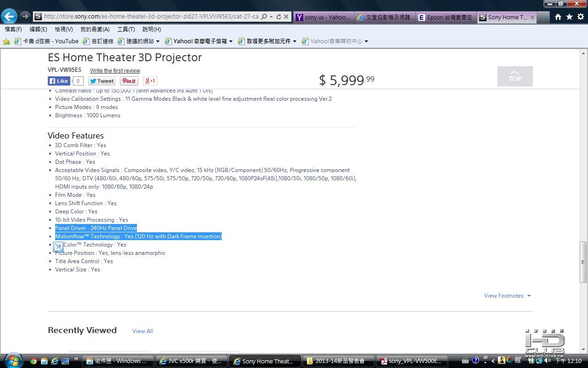Viewport: 588px width, 368px height.
Task: Open the 我的最愛(A) menu
Action: [95, 29]
